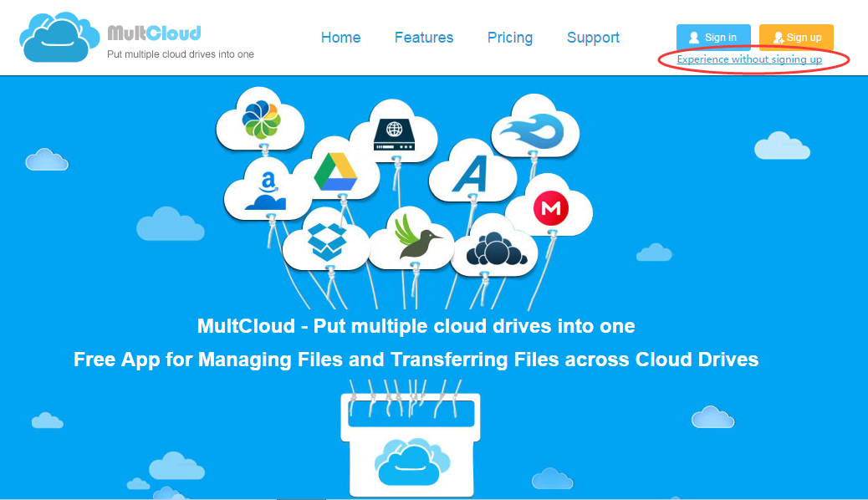
Task: Click the Sign up button
Action: click(x=796, y=37)
